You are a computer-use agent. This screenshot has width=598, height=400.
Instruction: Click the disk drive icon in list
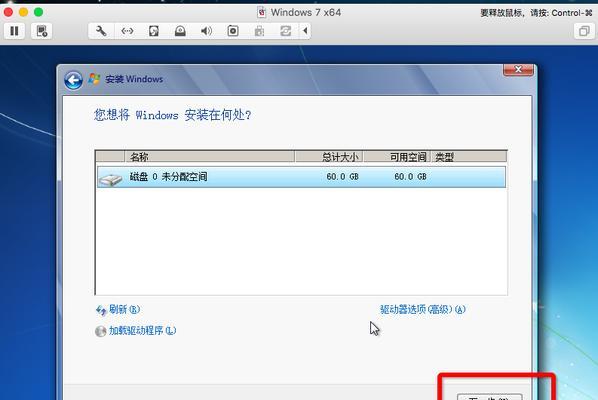tap(110, 179)
